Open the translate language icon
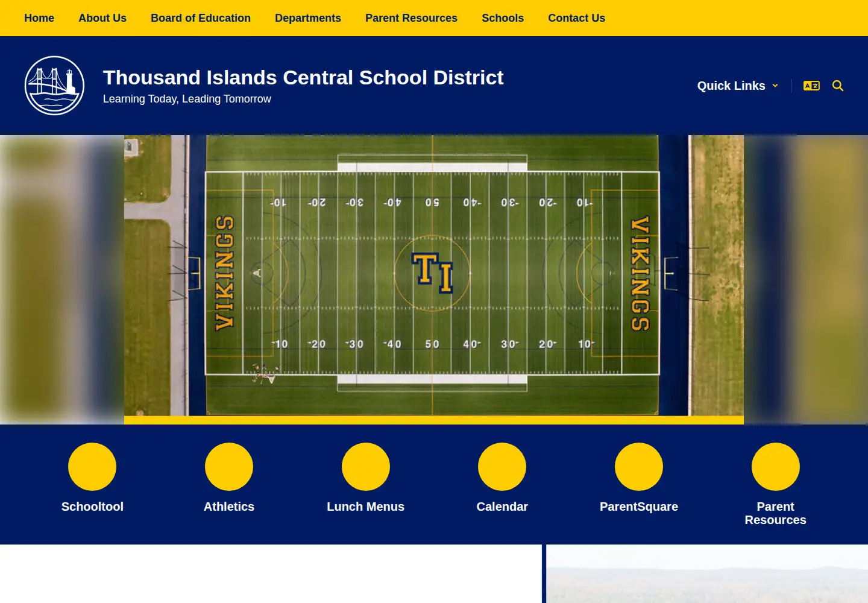 (811, 86)
